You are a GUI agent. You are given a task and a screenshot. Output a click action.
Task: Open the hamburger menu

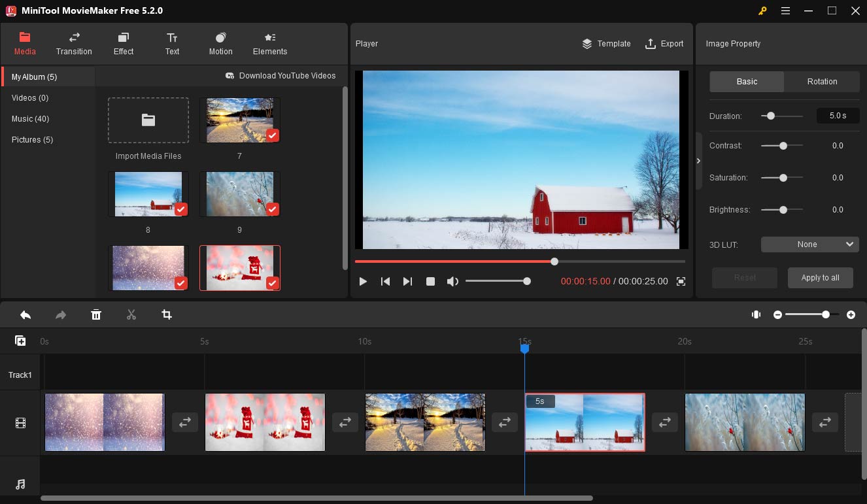[785, 10]
